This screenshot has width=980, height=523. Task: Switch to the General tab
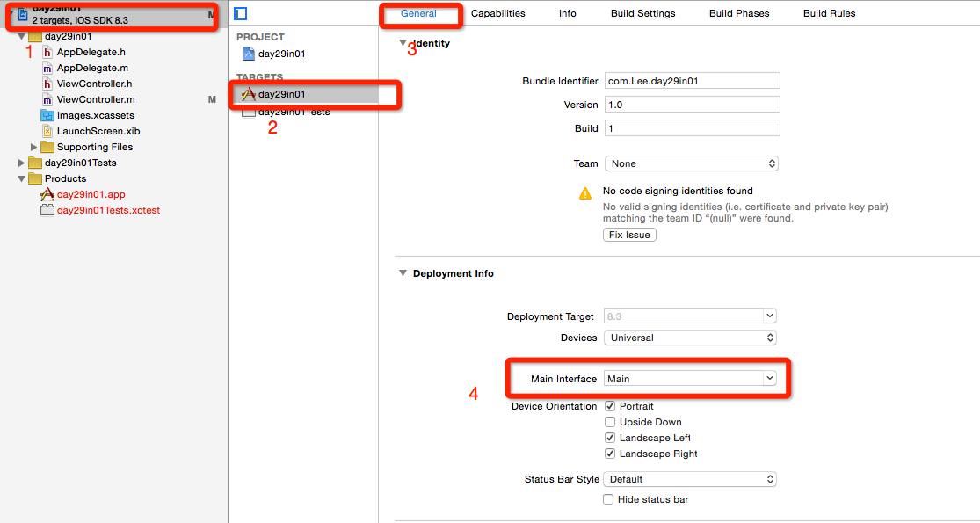click(x=418, y=14)
